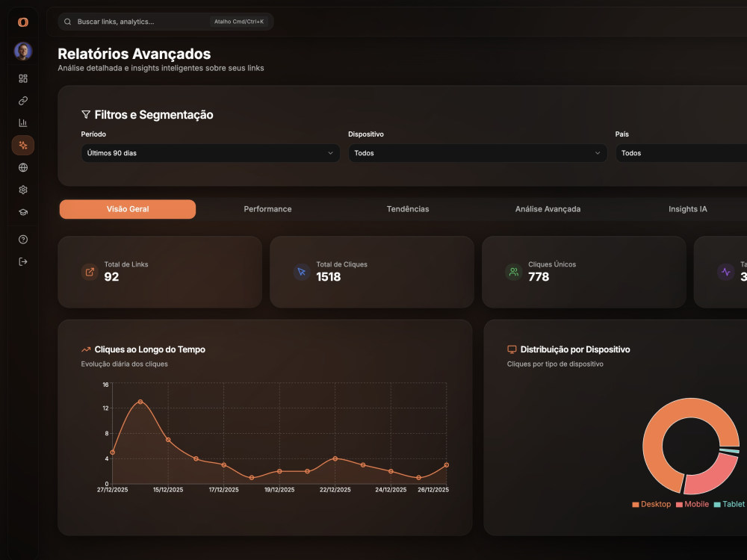Viewport: 747px width, 560px height.
Task: Click the Total de Links external-link icon
Action: (x=90, y=272)
